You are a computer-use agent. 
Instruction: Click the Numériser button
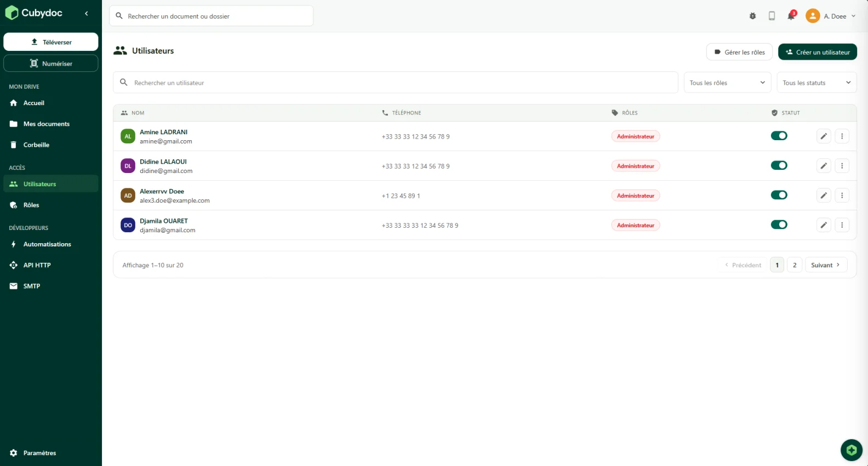coord(51,63)
